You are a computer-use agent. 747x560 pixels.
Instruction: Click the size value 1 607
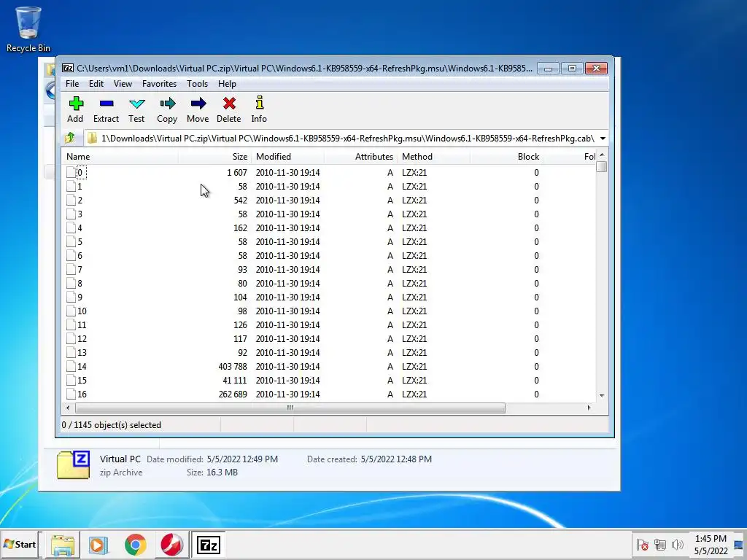tap(237, 172)
